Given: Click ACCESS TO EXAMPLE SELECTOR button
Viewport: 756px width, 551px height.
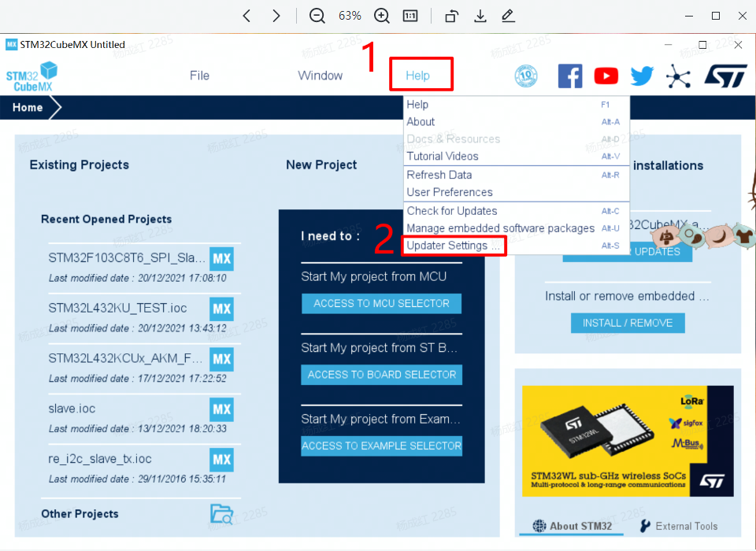Looking at the screenshot, I should click(x=381, y=446).
